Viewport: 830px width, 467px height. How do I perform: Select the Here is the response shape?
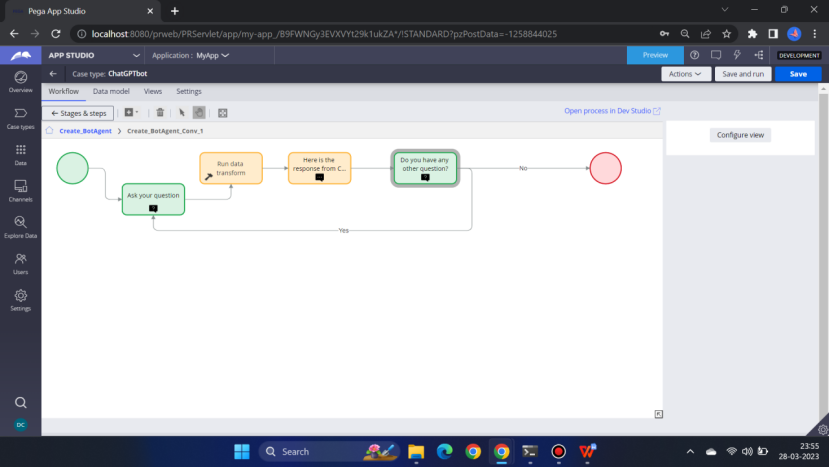[x=319, y=168]
